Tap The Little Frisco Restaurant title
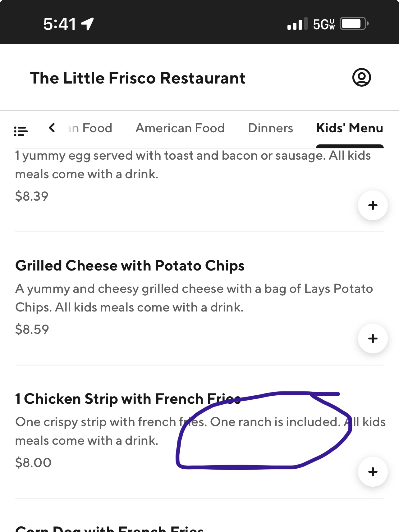This screenshot has width=399, height=532. 138,78
